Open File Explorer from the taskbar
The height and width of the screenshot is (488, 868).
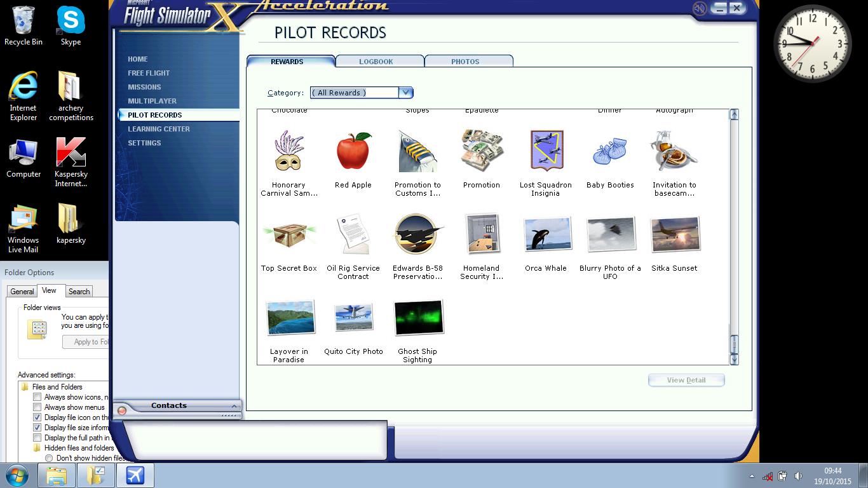(57, 475)
